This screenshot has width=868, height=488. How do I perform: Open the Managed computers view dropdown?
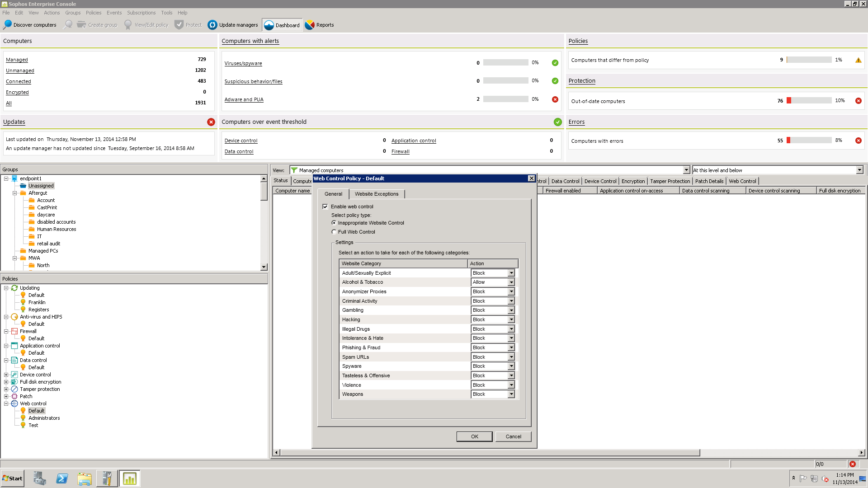[686, 170]
